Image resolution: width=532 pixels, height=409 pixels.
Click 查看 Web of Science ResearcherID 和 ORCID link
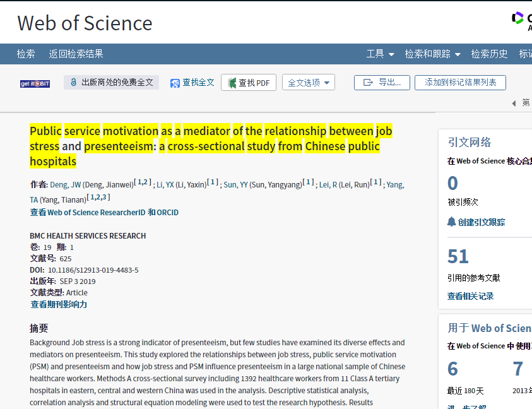coord(104,213)
